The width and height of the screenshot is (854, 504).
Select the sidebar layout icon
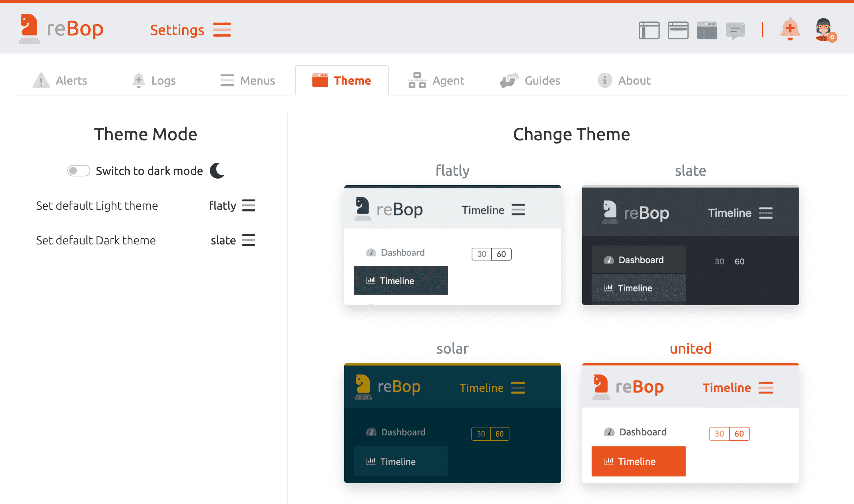(x=649, y=30)
